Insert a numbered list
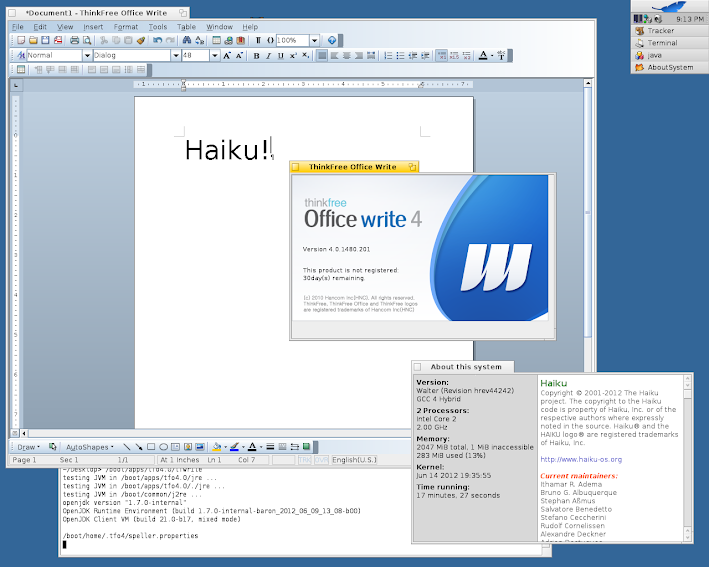This screenshot has height=567, width=709. tap(388, 55)
